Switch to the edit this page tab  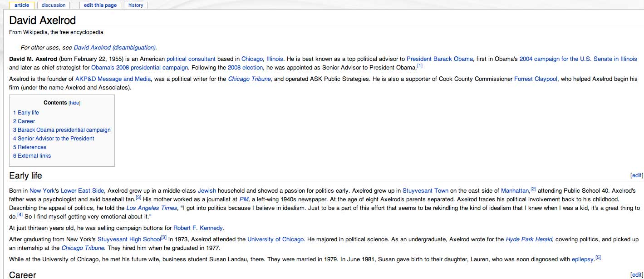tap(100, 5)
